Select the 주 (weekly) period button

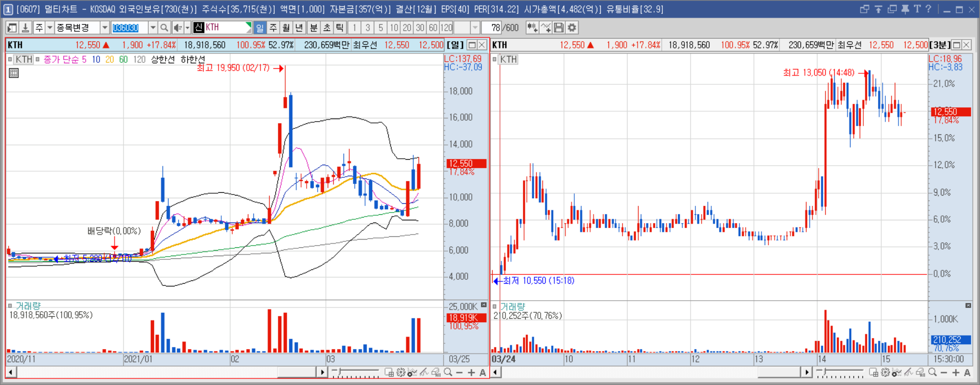pyautogui.click(x=273, y=28)
